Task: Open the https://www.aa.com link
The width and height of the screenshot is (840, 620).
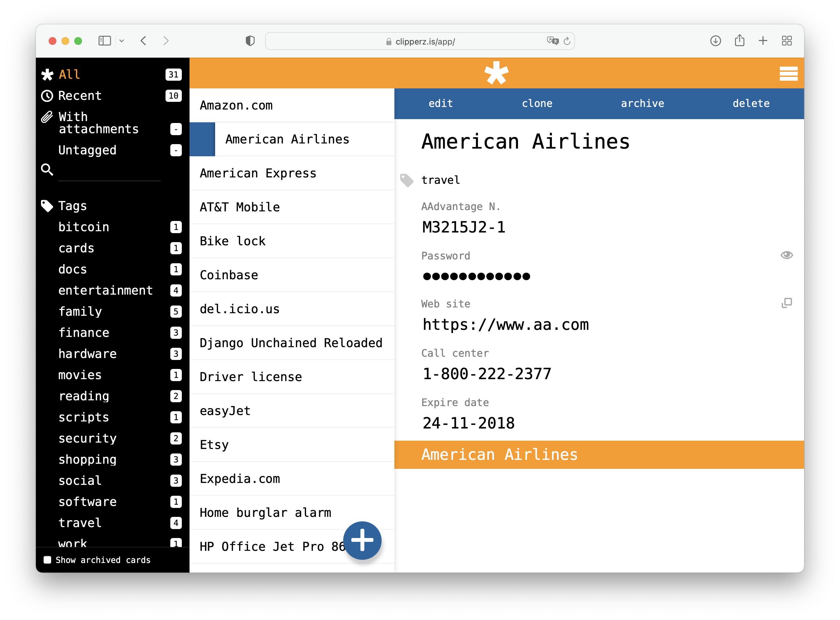Action: tap(506, 325)
